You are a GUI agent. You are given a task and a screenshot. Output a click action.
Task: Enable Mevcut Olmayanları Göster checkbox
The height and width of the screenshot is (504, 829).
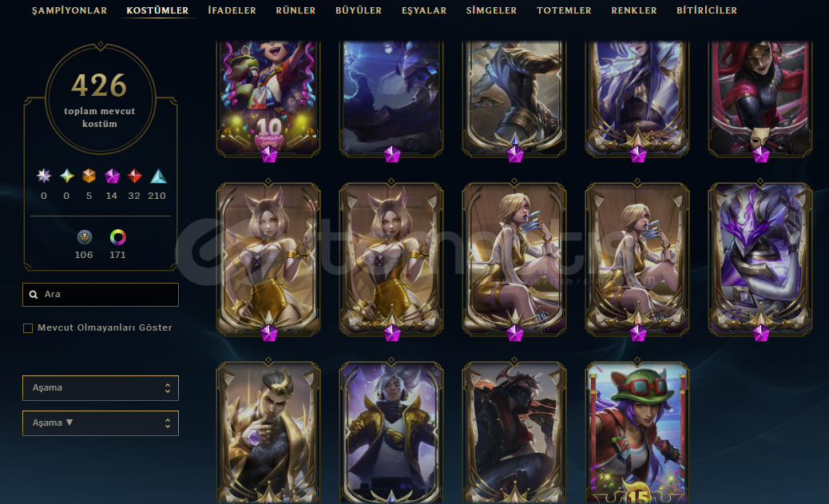click(28, 328)
